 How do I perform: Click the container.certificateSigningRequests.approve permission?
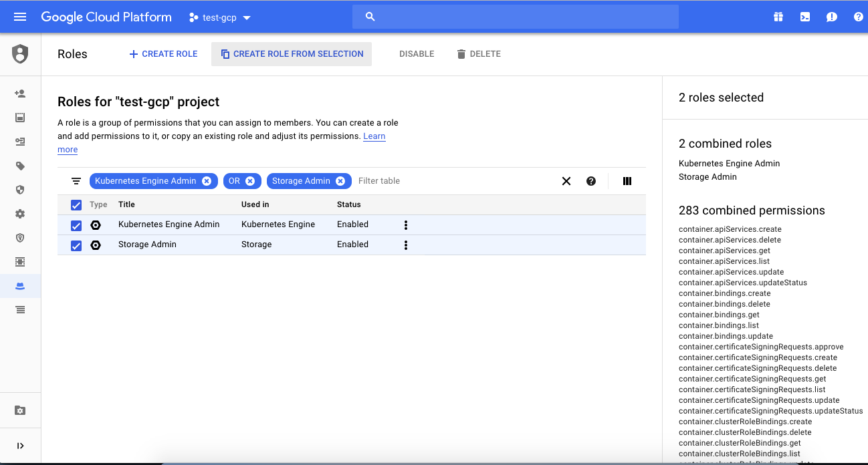click(x=761, y=347)
